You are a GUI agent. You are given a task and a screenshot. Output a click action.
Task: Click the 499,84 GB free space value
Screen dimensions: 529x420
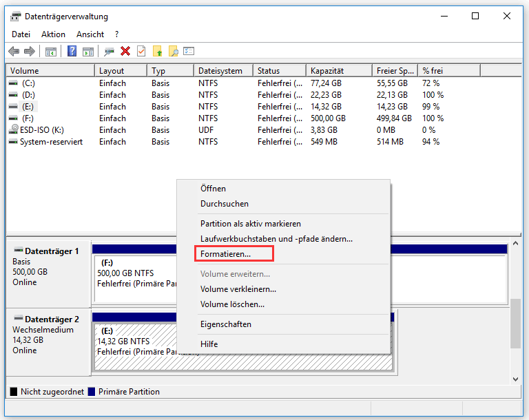click(394, 118)
